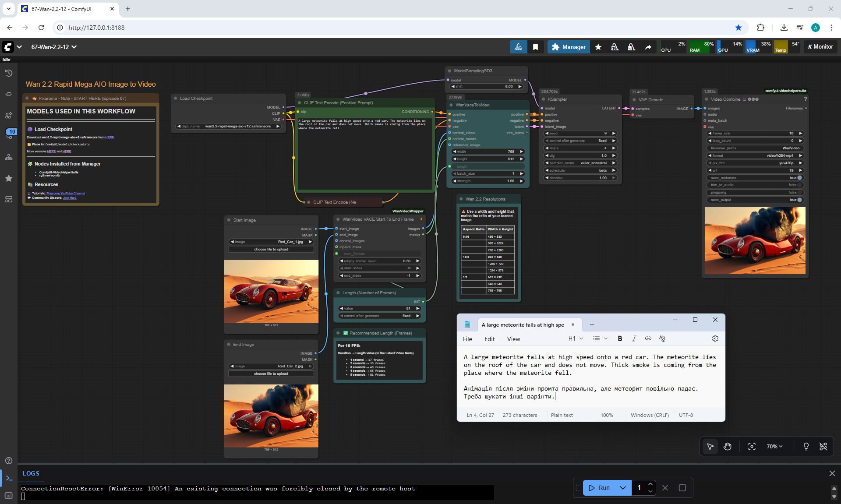The height and width of the screenshot is (504, 841).
Task: Toggle save_metadata switch in Video Combine
Action: (x=799, y=178)
